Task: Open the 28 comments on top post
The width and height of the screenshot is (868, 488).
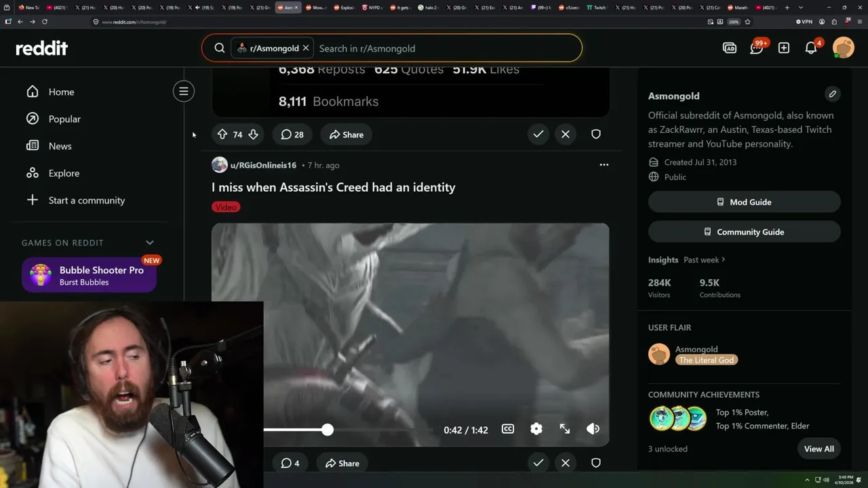Action: pos(292,134)
